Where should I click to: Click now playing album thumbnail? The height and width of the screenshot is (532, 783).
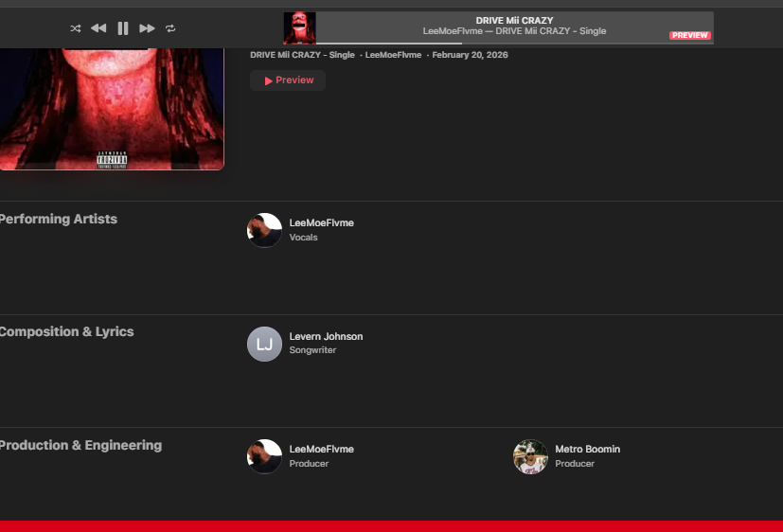coord(299,28)
